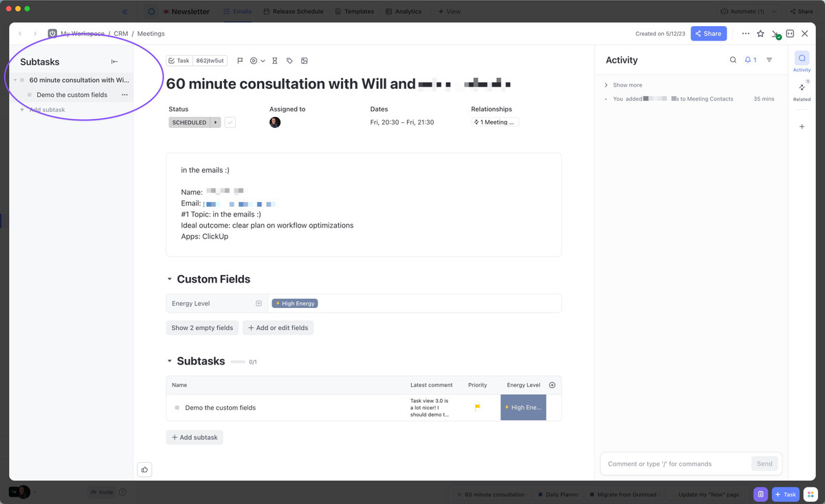Click Show 2 empty fields button
The height and width of the screenshot is (504, 825).
(202, 328)
